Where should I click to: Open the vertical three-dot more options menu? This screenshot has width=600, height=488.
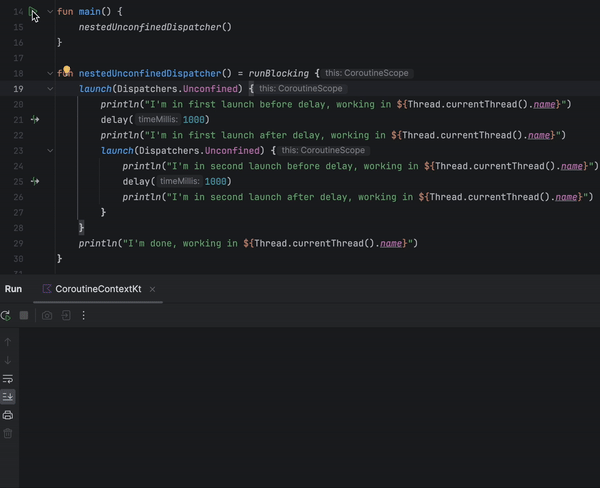tap(83, 315)
